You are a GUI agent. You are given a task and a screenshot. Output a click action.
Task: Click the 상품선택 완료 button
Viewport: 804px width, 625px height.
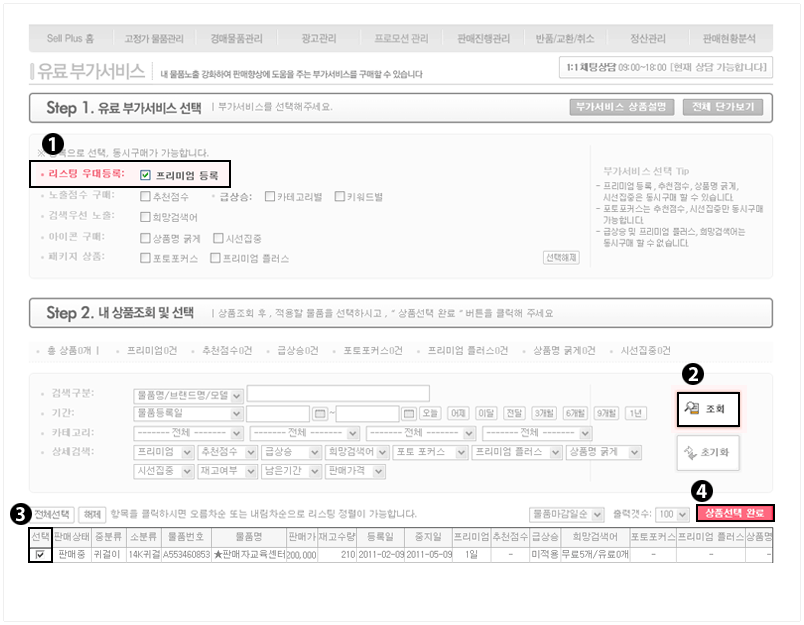735,513
